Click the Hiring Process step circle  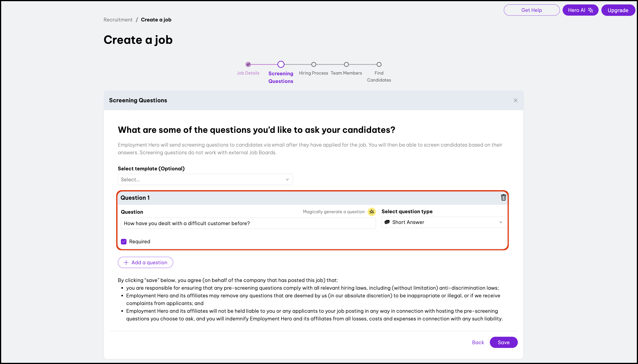(x=314, y=65)
